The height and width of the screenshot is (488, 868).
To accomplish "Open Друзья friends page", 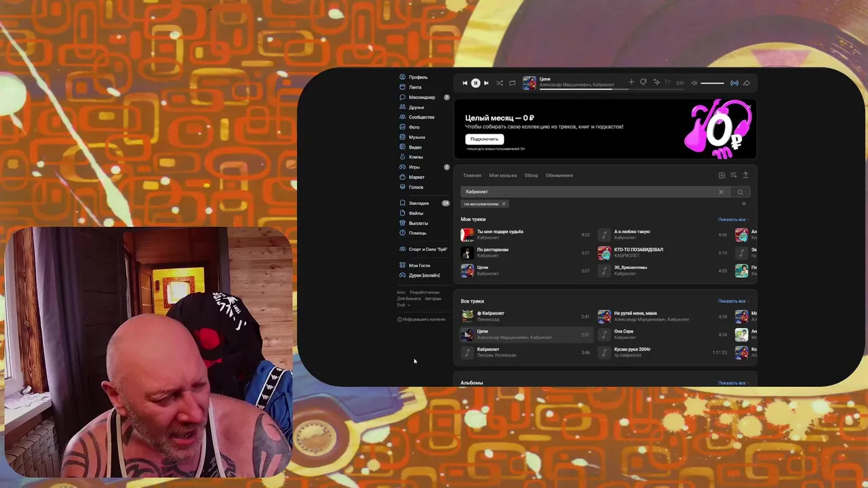I will 412,107.
